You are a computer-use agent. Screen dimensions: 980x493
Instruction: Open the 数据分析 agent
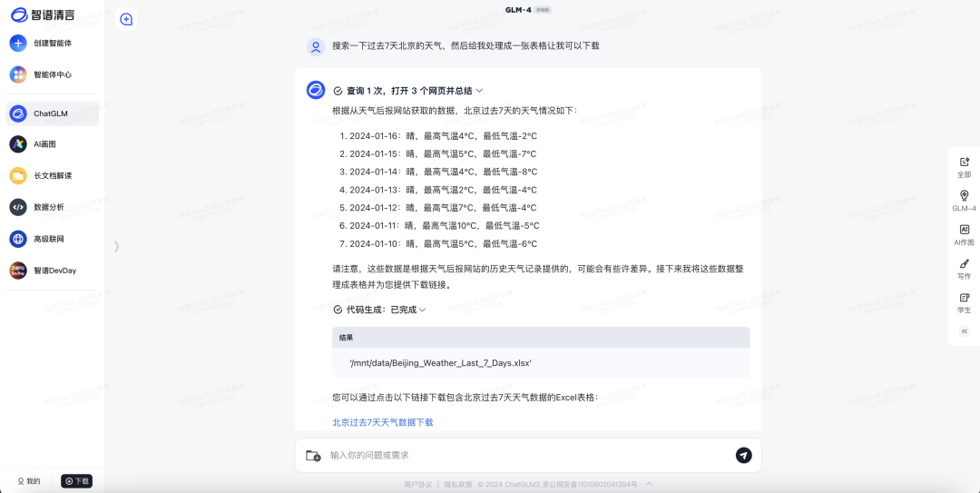[53, 207]
